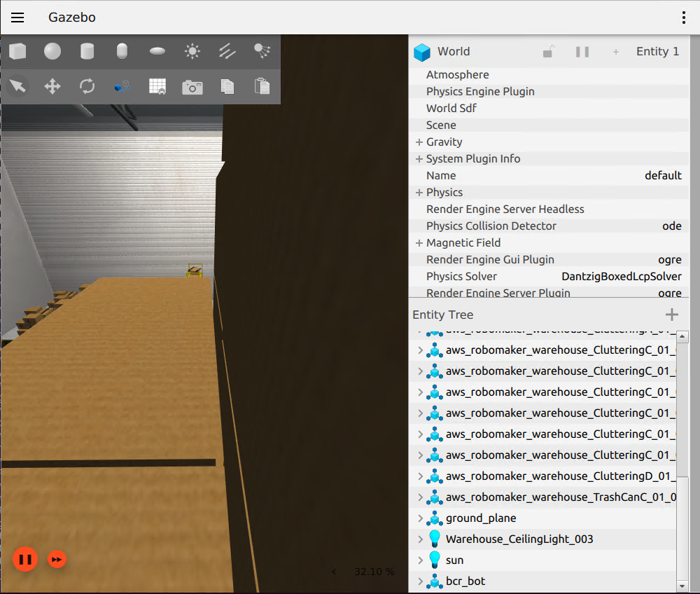This screenshot has width=700, height=594.
Task: Toggle the inspector pause button
Action: click(582, 52)
